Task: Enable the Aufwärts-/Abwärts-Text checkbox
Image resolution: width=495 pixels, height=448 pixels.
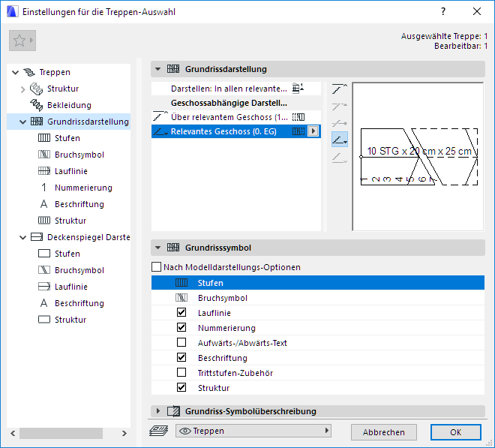Action: [181, 343]
